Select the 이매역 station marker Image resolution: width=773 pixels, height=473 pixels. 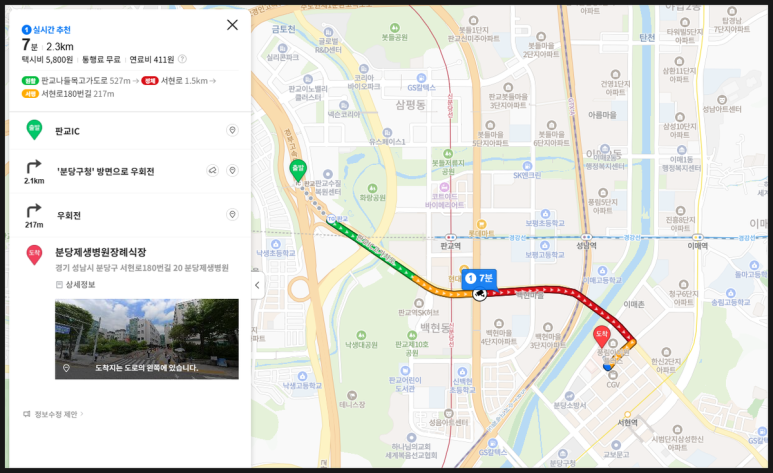click(697, 238)
